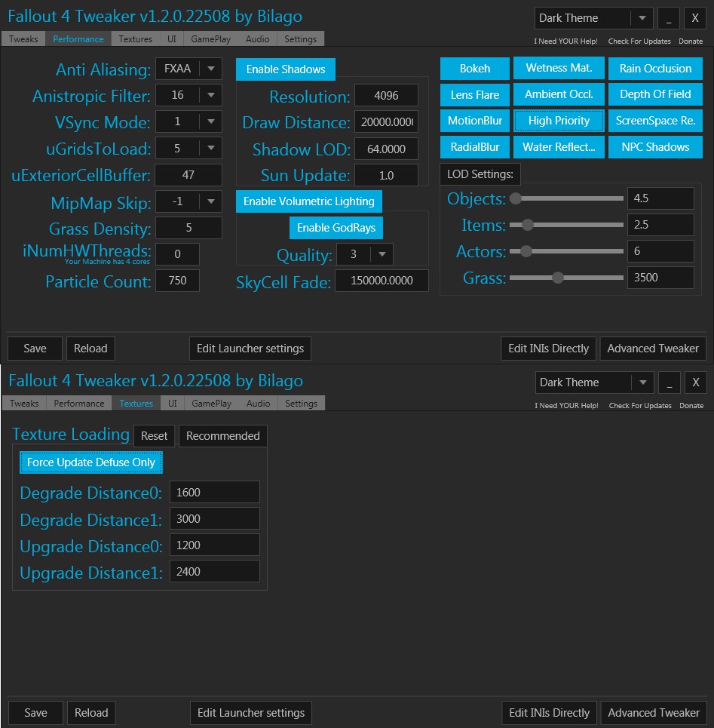The height and width of the screenshot is (728, 714).
Task: Click Save in top window
Action: tap(35, 349)
